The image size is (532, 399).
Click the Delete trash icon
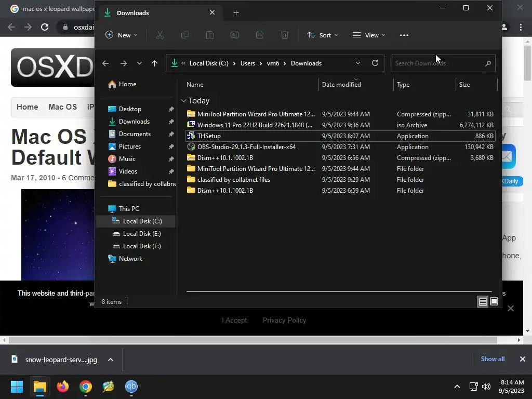(x=285, y=35)
